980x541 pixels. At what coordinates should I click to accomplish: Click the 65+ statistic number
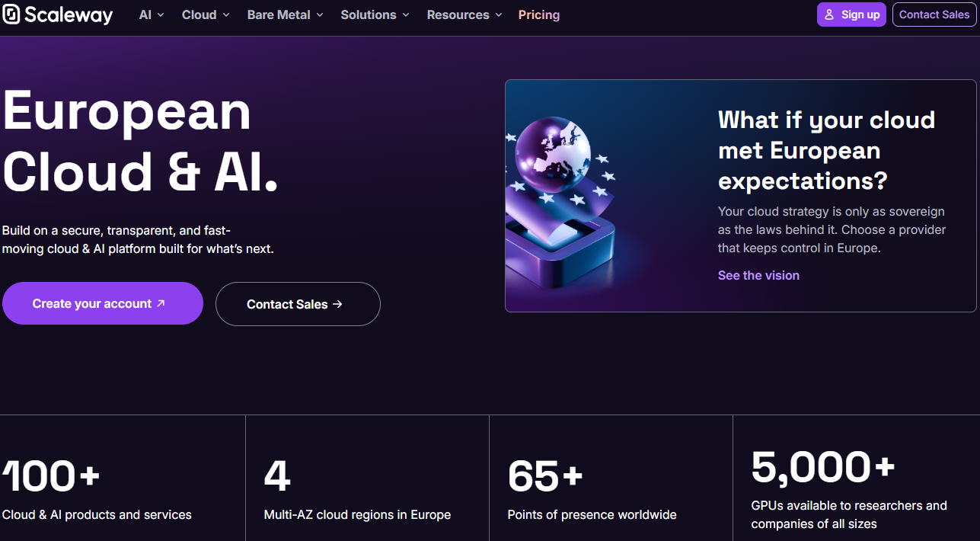545,476
